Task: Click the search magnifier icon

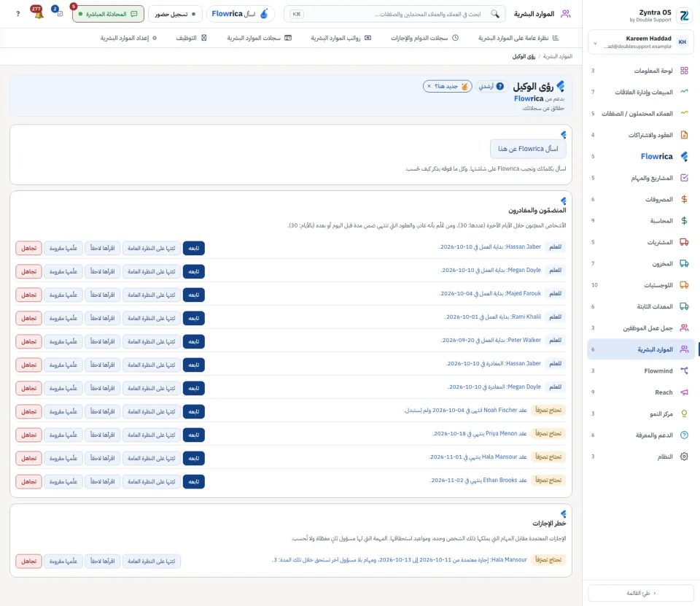Action: [x=495, y=14]
